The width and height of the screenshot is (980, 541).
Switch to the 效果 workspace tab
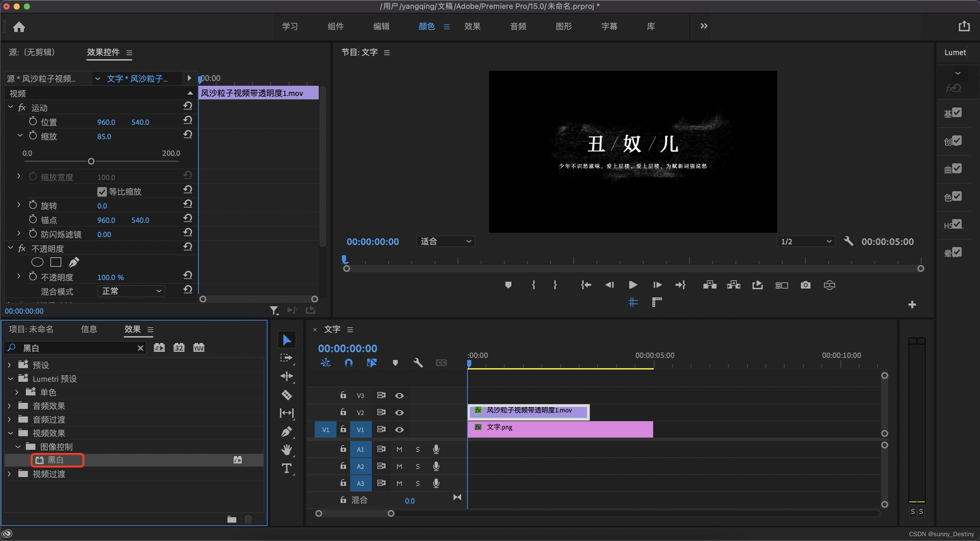(472, 26)
